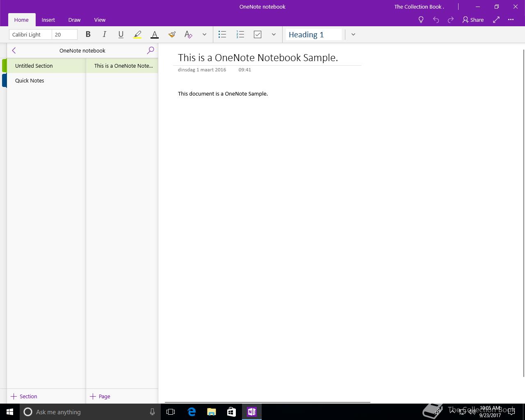This screenshot has height=420, width=525.
Task: Open the more options ellipsis menu
Action: click(511, 20)
